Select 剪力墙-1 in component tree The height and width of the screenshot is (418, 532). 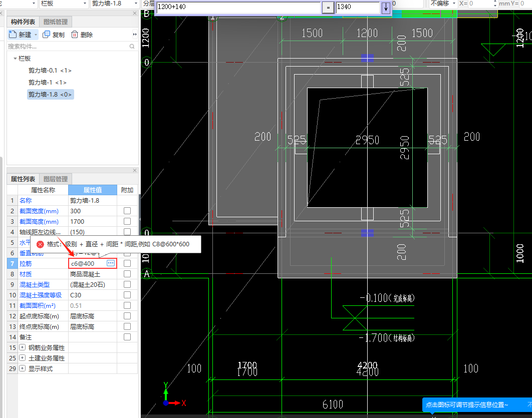tap(47, 83)
